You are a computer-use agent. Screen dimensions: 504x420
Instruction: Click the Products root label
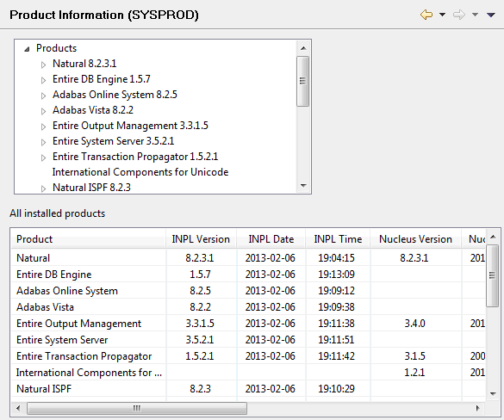point(56,48)
